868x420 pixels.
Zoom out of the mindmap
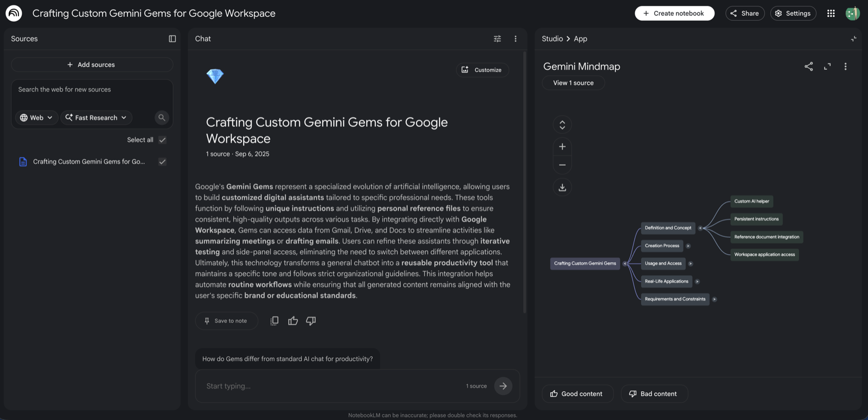point(563,165)
